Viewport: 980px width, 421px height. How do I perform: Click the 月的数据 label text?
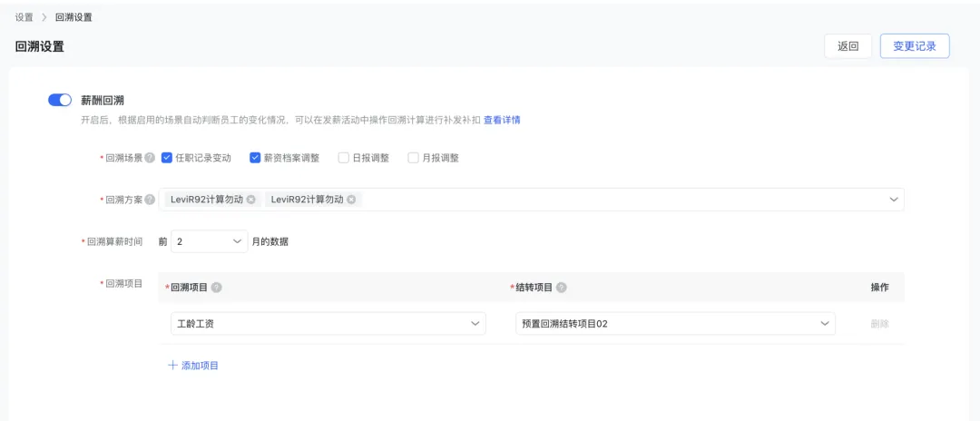(270, 241)
